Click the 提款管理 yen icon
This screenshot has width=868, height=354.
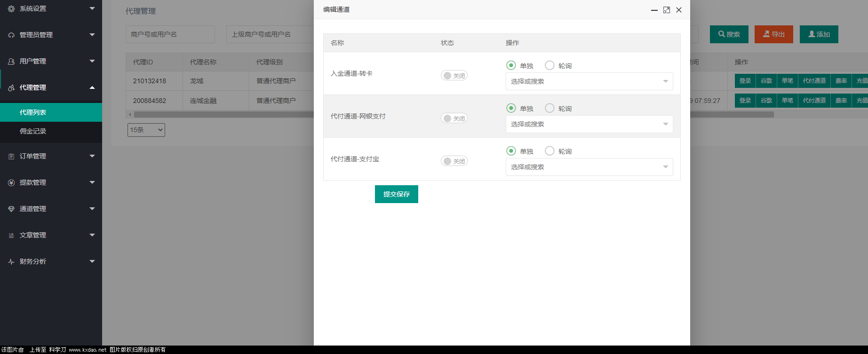11,182
